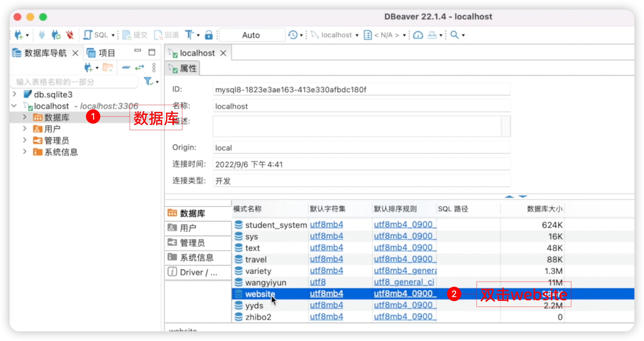Click link with editor arrows icon
Viewport: 644px width, 341px height.
coord(140,68)
